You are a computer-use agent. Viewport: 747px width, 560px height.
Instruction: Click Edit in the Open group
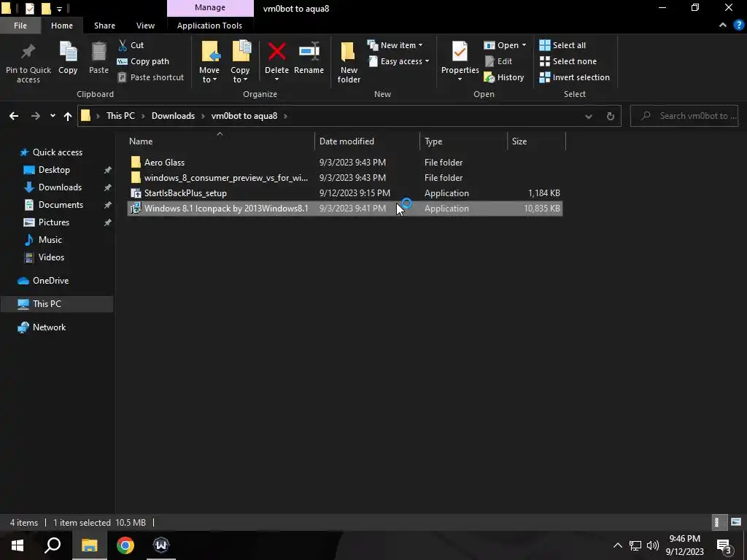(x=498, y=61)
